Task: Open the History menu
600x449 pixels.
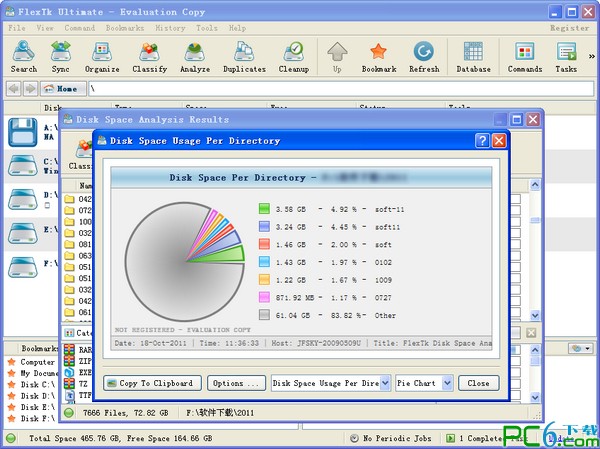Action: [170, 28]
